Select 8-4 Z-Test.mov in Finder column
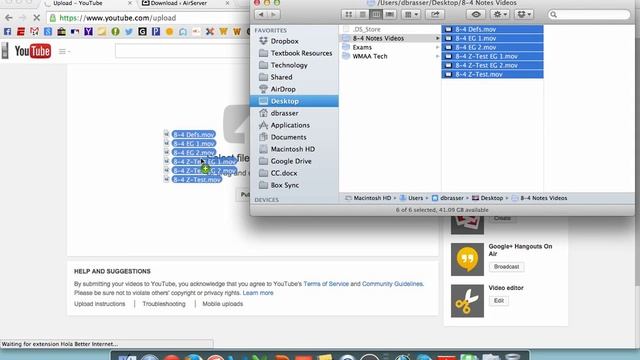The image size is (640, 360). 492,74
